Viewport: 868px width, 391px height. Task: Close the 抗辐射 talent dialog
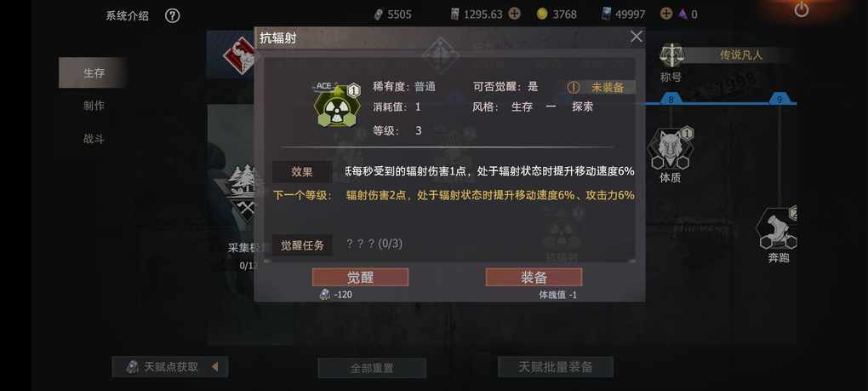[637, 37]
